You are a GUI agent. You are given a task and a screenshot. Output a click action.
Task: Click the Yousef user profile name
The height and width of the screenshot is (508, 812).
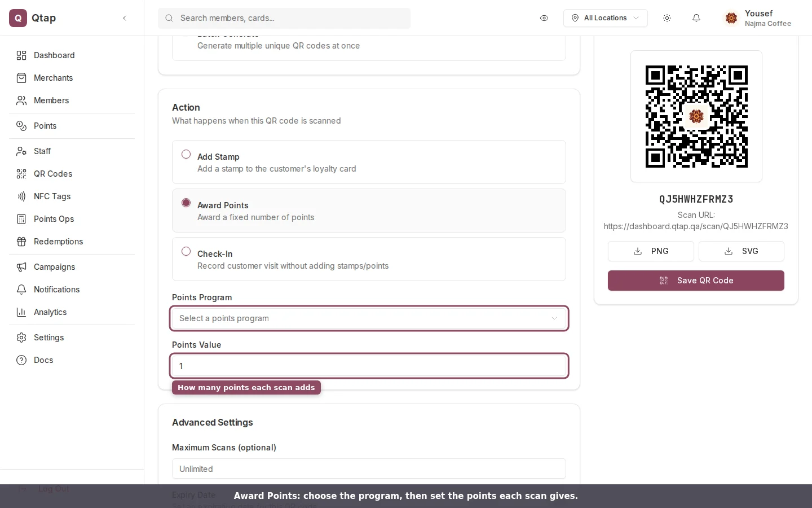758,14
